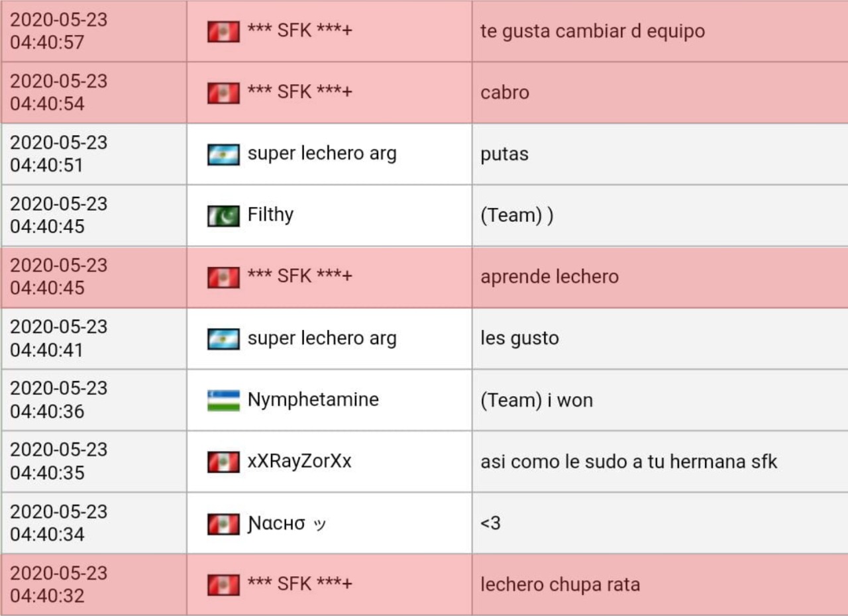Click "super lechero arg" in the "les gusto" row

pos(322,338)
